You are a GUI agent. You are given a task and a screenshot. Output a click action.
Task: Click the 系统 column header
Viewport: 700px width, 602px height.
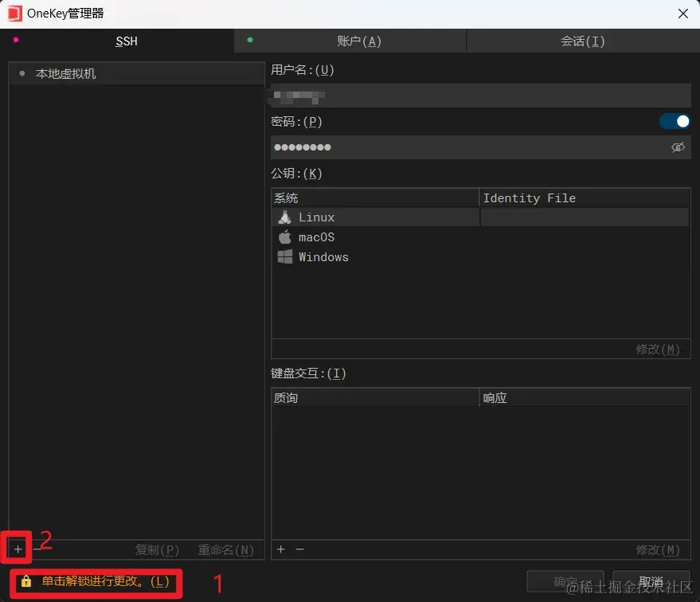point(375,197)
